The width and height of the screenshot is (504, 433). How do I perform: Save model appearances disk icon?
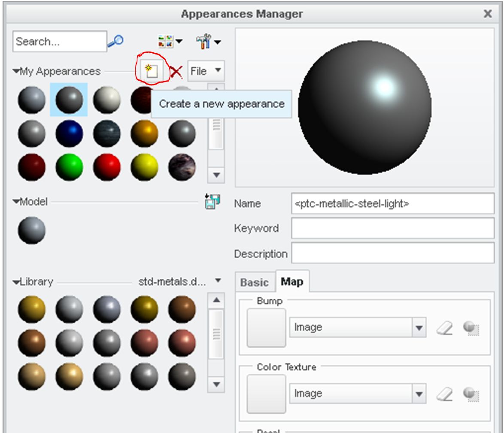click(213, 201)
